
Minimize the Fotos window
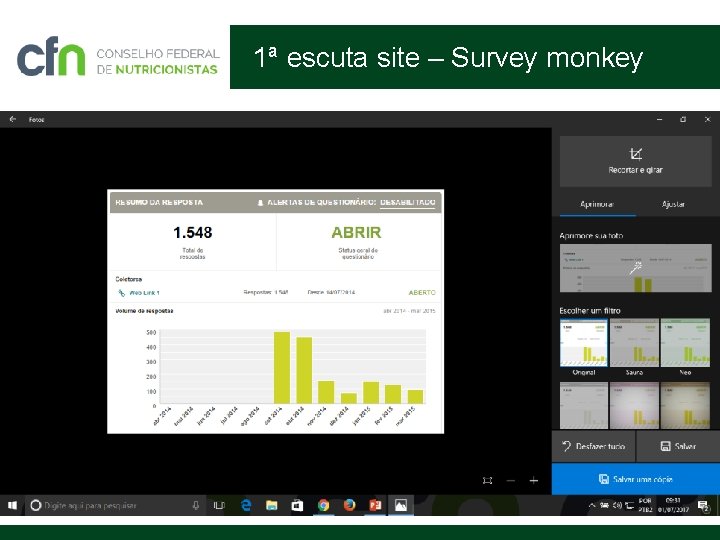point(659,119)
